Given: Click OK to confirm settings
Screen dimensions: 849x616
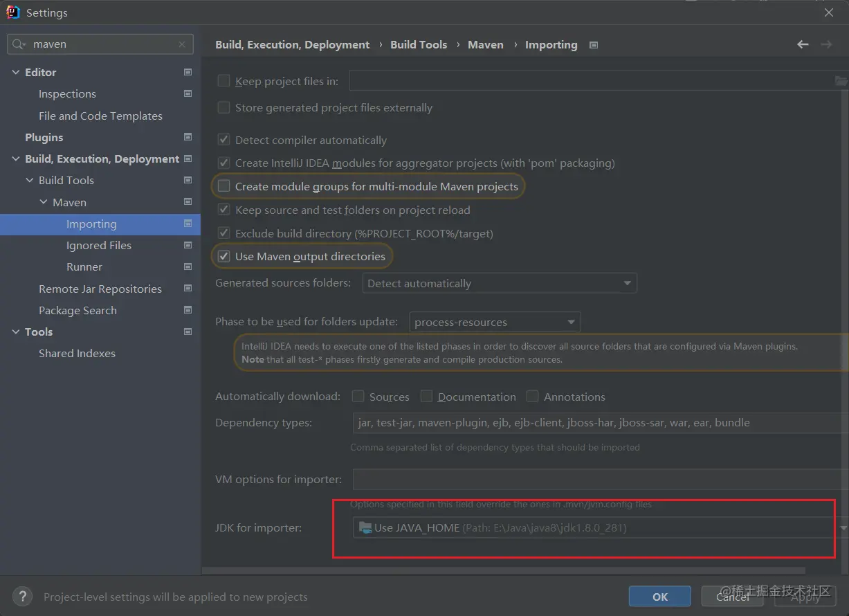Looking at the screenshot, I should click(660, 596).
